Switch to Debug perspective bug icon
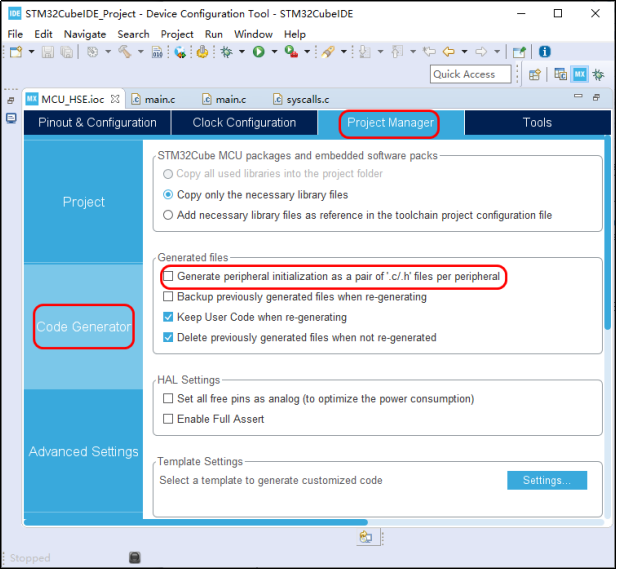The height and width of the screenshot is (570, 617). click(599, 74)
